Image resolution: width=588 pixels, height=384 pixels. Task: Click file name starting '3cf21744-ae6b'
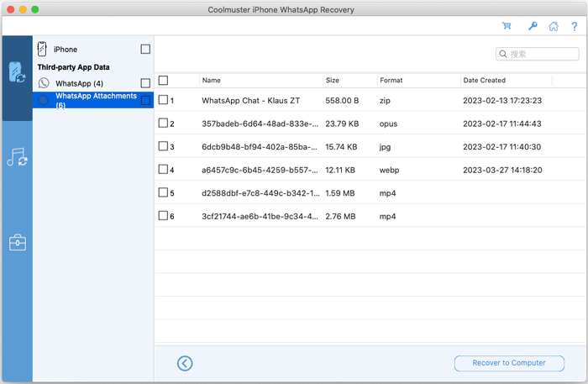pyautogui.click(x=260, y=217)
